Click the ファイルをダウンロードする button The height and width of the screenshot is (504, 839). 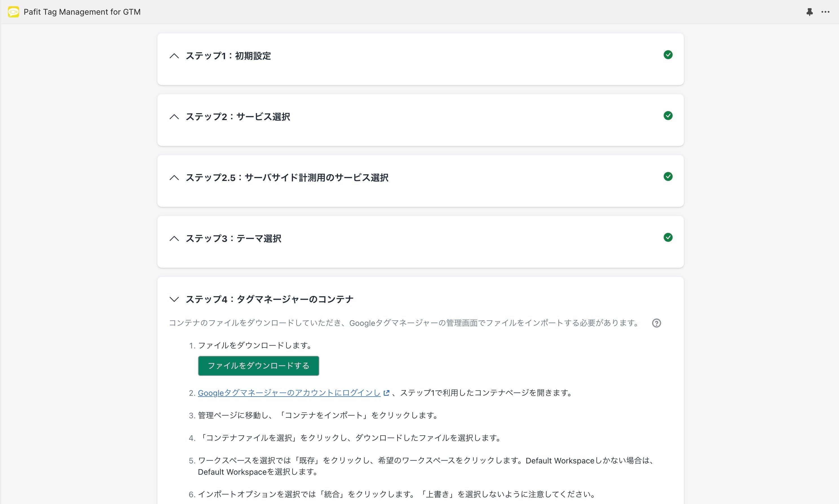(x=258, y=366)
